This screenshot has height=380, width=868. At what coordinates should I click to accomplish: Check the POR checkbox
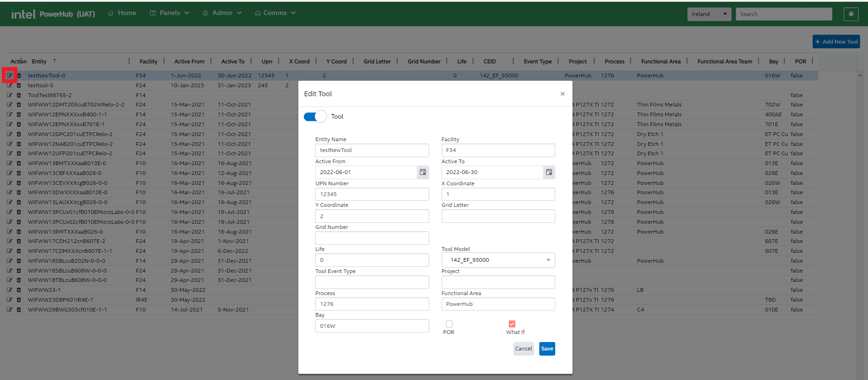(449, 324)
